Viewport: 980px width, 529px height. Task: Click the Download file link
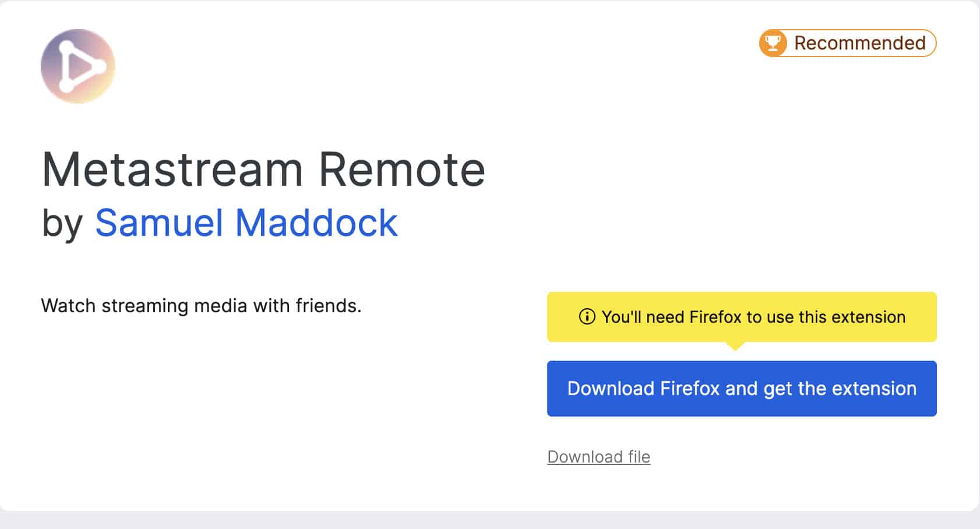598,457
